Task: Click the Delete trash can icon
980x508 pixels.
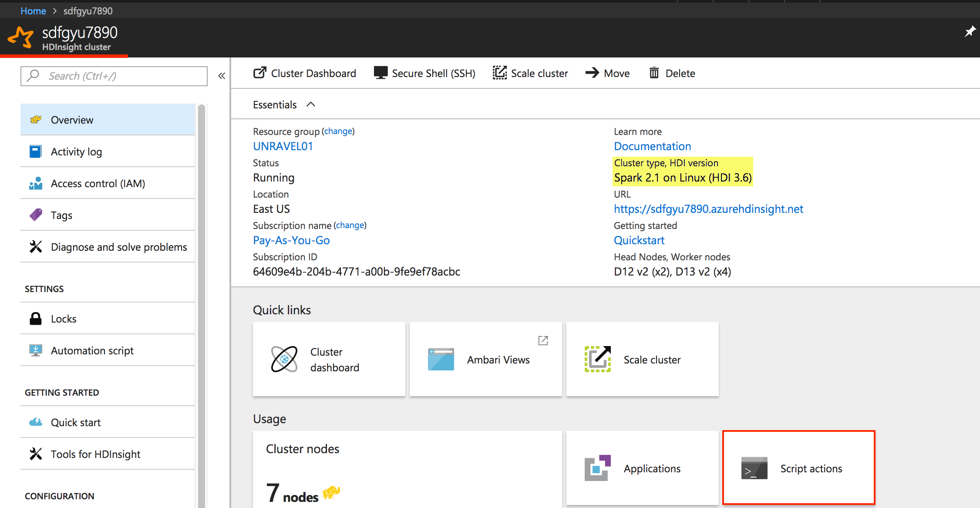Action: coord(654,73)
